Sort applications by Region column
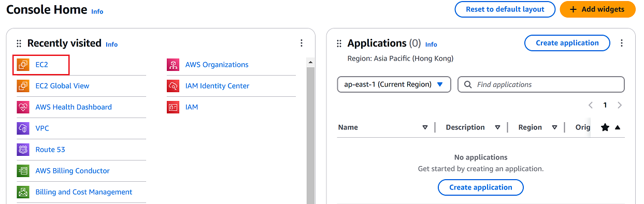Viewport: 644px width, 204px height. click(554, 127)
